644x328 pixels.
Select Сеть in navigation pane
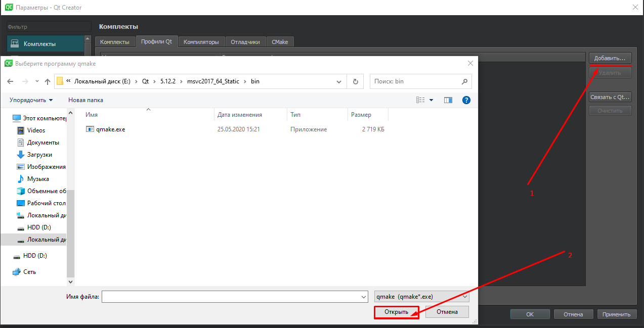[x=29, y=272]
